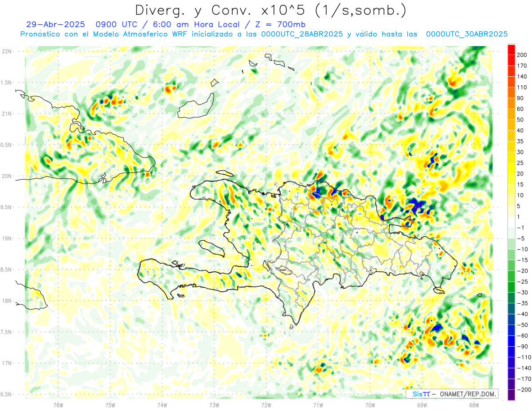Click the '19N' latitude label

[7, 239]
